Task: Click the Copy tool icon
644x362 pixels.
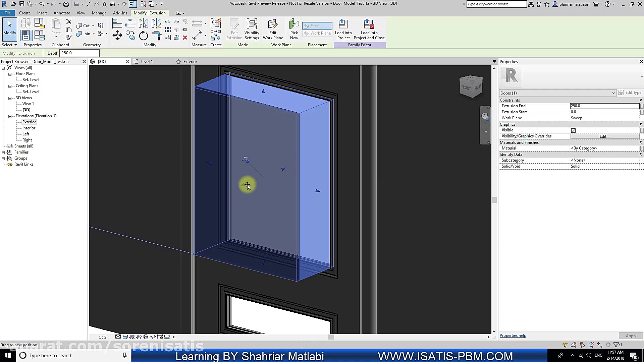Action: coord(130,35)
